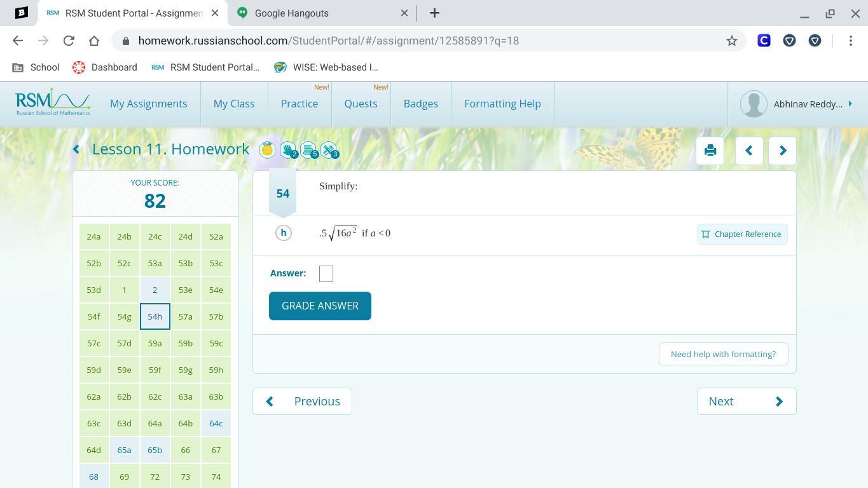Open the Chrome three-dot menu

[851, 41]
